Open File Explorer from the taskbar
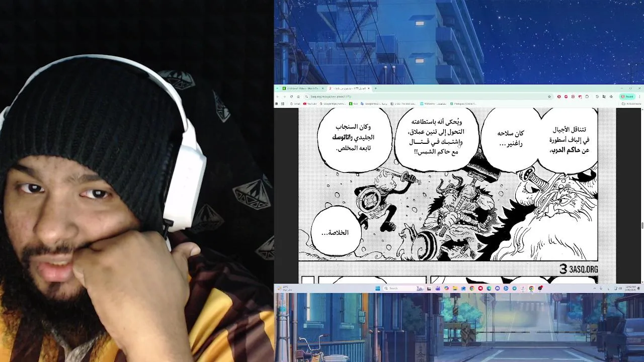This screenshot has height=362, width=644. 455,288
